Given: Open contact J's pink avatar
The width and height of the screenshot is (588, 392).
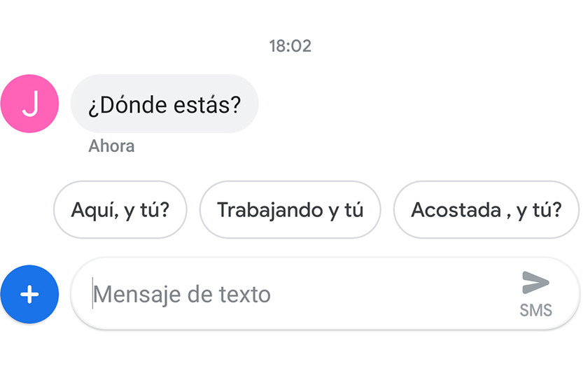Looking at the screenshot, I should coord(29,104).
